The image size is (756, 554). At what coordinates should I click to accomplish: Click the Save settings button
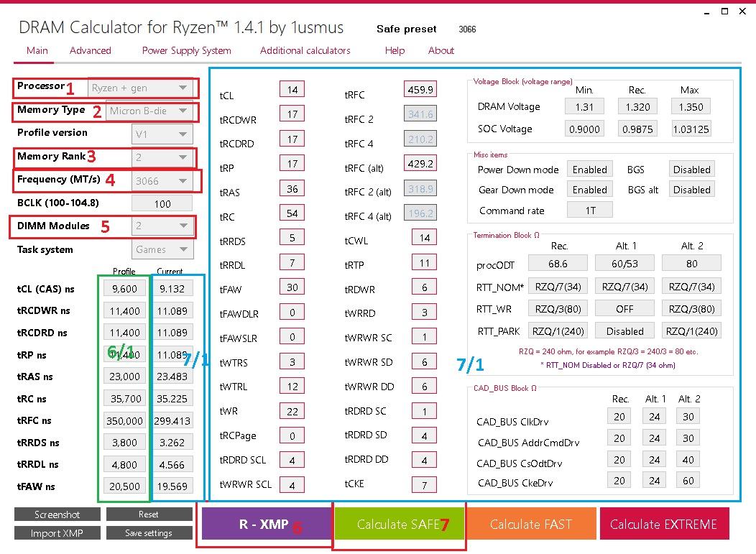149,532
